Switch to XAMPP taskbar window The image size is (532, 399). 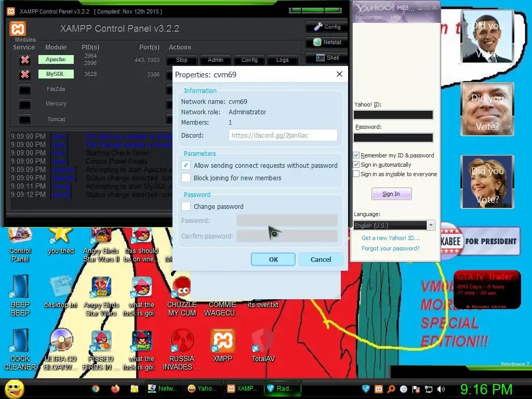(x=244, y=389)
